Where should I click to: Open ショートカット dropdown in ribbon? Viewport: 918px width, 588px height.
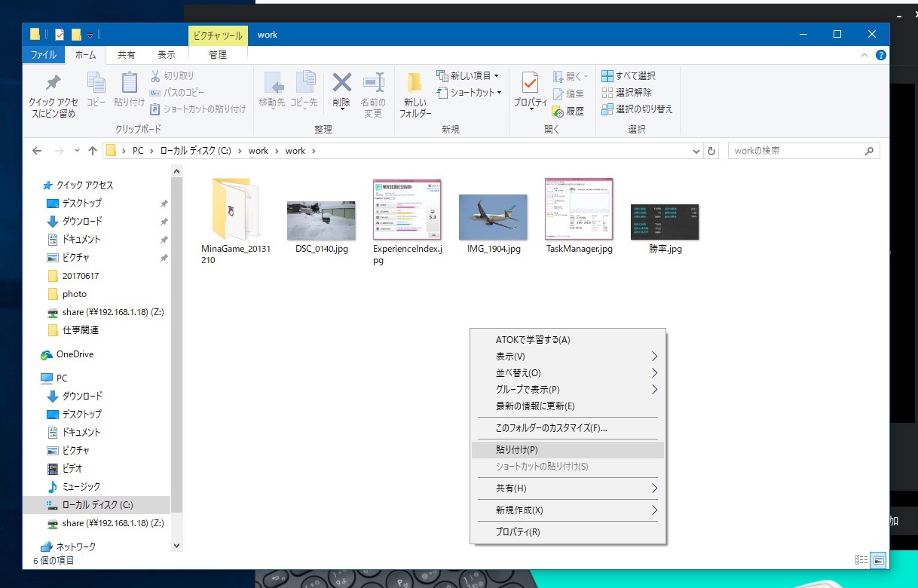point(469,92)
